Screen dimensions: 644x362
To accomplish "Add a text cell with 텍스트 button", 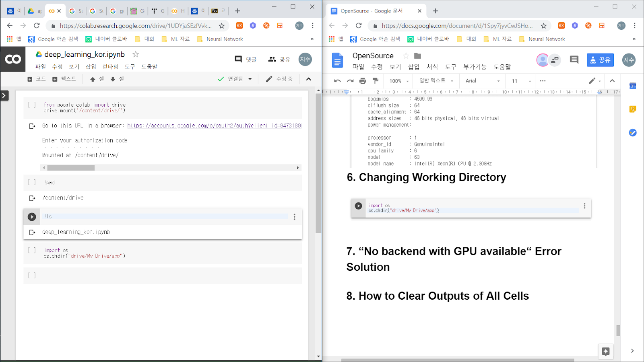I will point(64,79).
